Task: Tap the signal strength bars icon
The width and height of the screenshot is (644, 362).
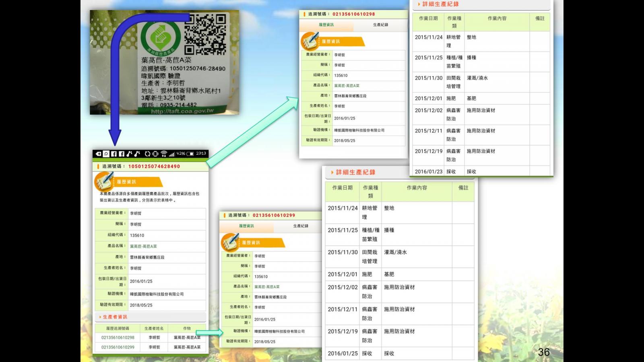Action: click(x=172, y=154)
